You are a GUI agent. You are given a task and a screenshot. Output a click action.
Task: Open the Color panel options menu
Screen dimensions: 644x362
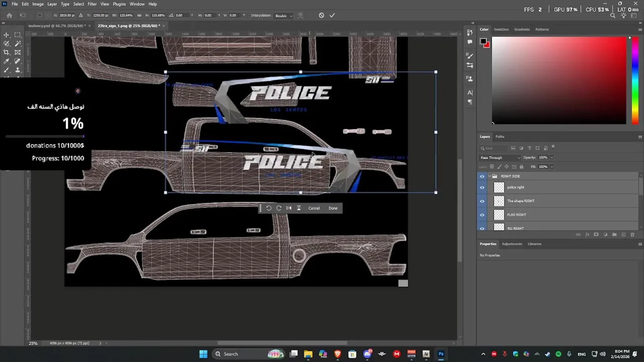[640, 29]
